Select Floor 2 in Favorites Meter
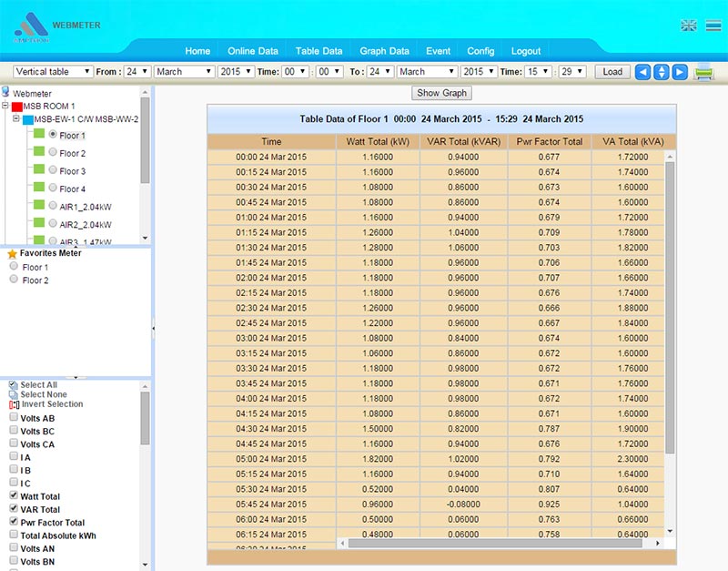728x571 pixels. (14, 279)
